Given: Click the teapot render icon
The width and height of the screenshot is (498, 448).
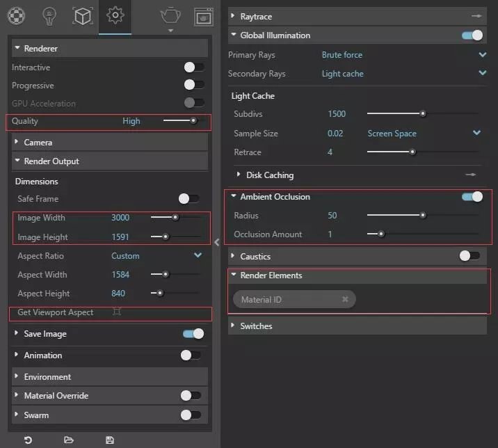Looking at the screenshot, I should pos(170,15).
